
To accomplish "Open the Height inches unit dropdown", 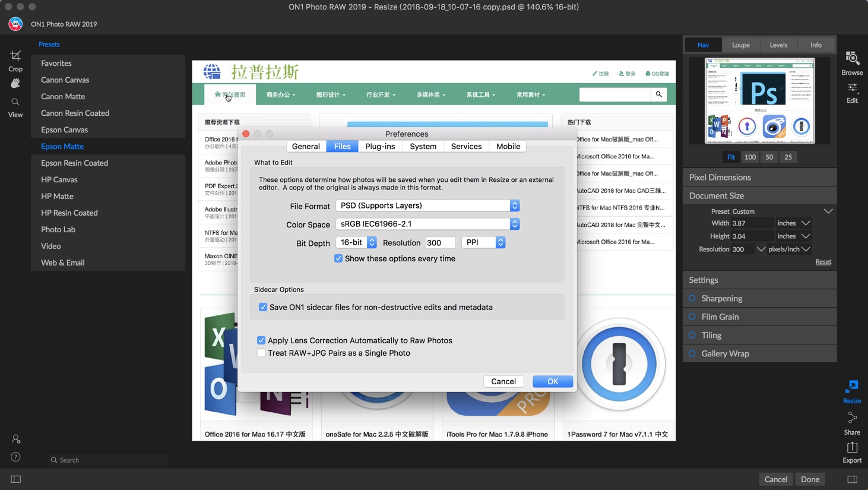I will [806, 236].
